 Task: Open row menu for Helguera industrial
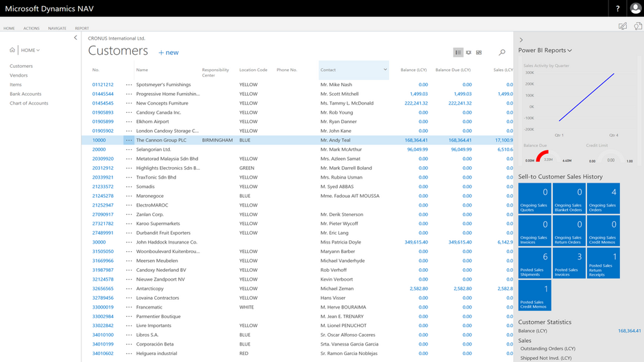click(129, 353)
